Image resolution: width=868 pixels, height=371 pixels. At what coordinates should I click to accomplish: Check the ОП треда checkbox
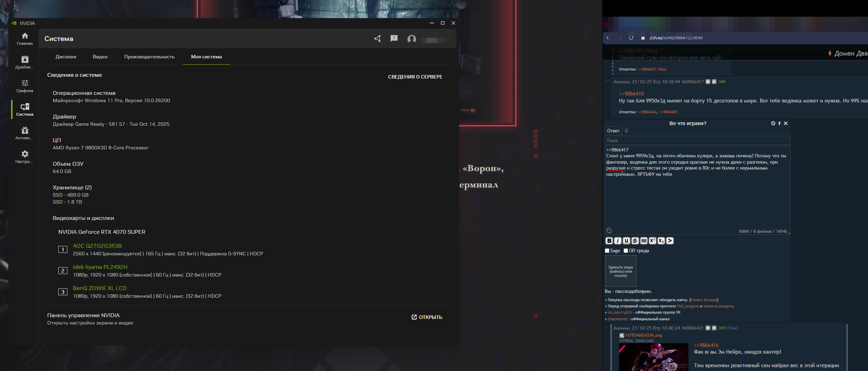[626, 251]
